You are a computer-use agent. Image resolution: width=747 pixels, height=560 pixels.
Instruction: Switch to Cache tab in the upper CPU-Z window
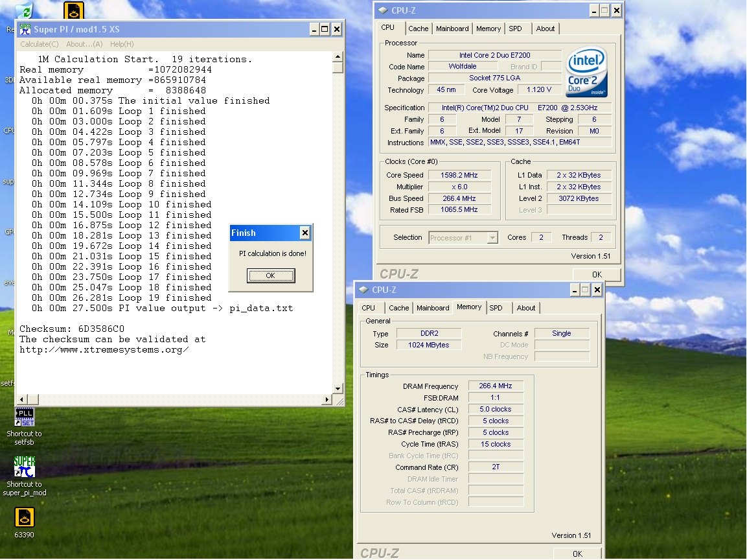click(418, 29)
